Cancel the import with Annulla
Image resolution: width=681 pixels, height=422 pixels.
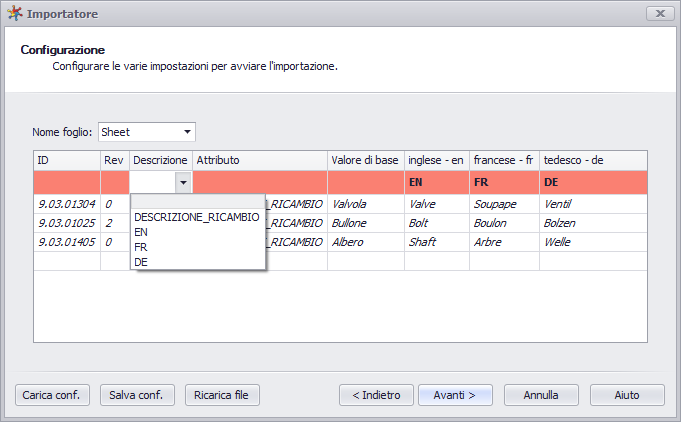(541, 395)
